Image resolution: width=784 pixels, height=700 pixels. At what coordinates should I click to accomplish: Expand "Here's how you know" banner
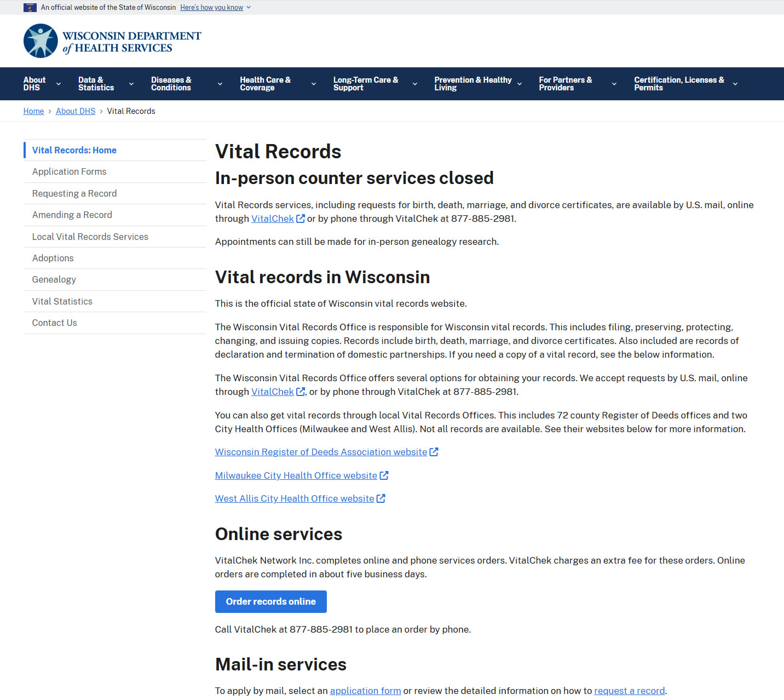(215, 8)
